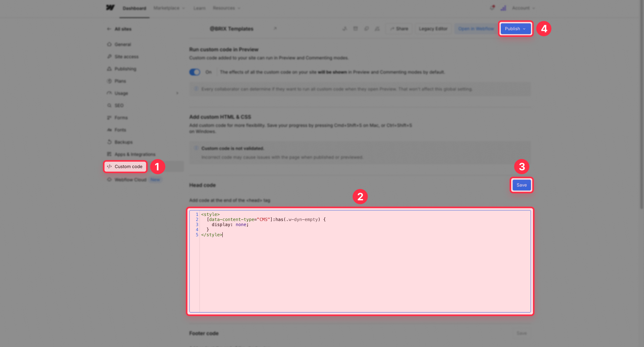
Task: Click the icon immediately left of Share
Action: pyautogui.click(x=377, y=29)
